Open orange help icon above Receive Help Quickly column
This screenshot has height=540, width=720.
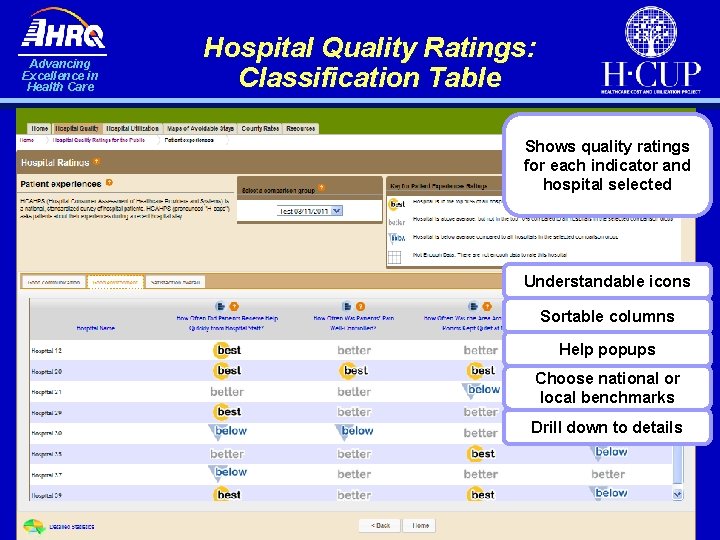[x=234, y=306]
